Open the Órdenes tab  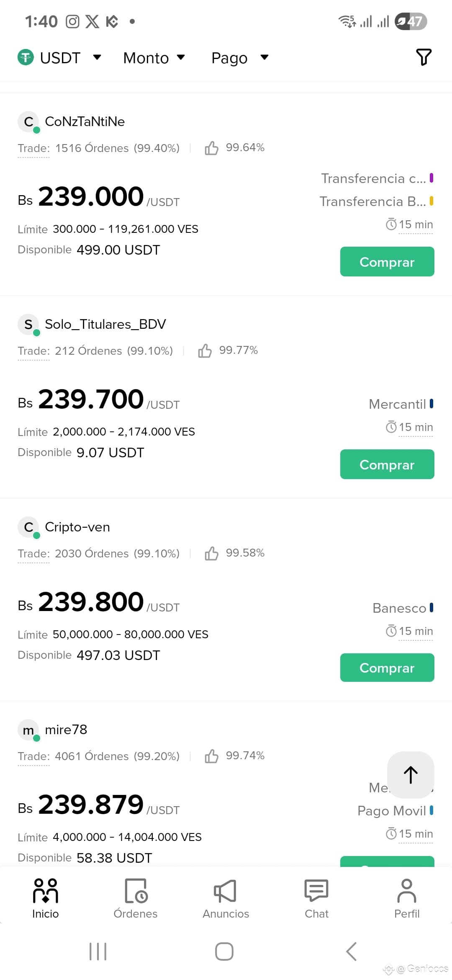pyautogui.click(x=136, y=898)
